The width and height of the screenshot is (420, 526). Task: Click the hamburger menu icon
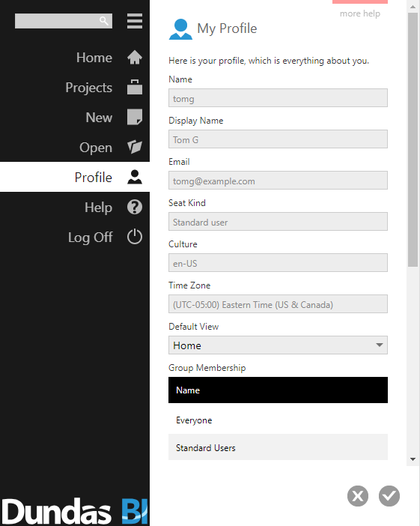(135, 21)
